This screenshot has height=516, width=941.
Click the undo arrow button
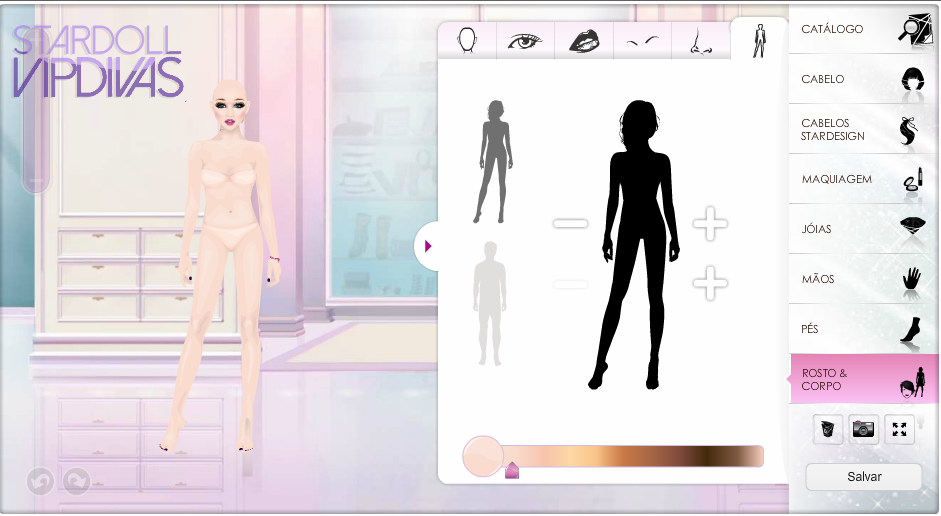click(x=40, y=481)
